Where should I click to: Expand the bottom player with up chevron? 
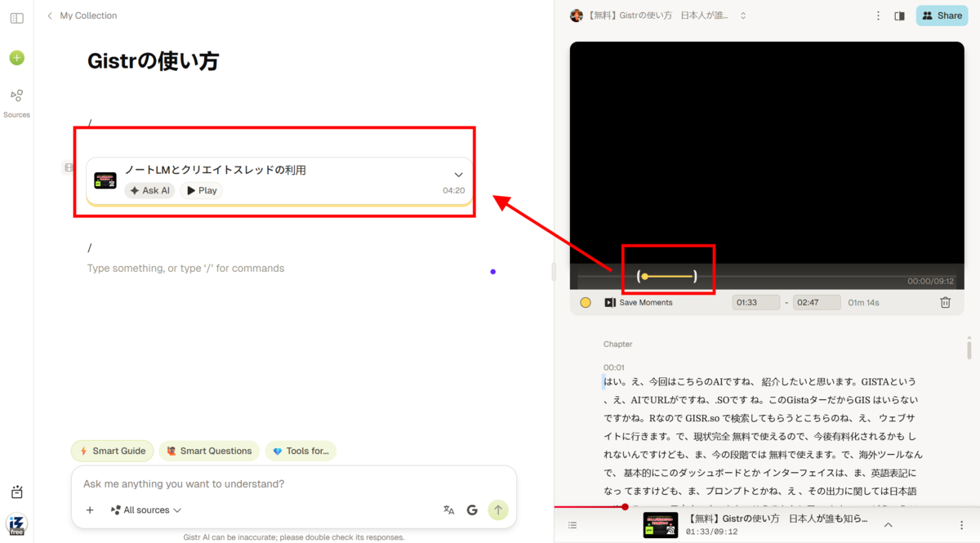tap(889, 525)
